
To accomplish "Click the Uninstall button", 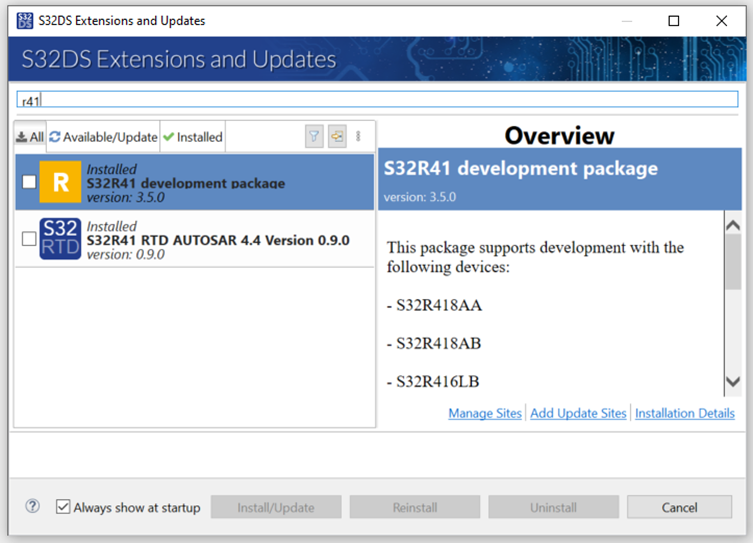I will point(554,507).
